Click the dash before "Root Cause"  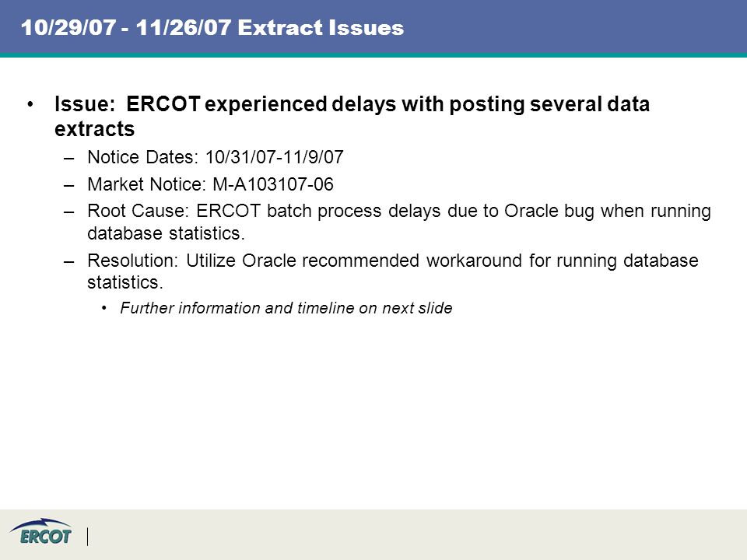pos(68,212)
